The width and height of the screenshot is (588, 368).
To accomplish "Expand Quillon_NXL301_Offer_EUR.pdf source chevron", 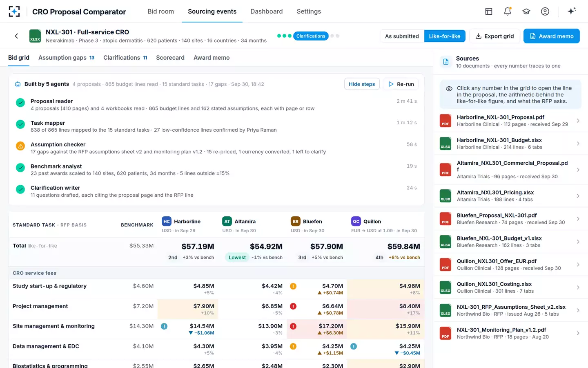I will tap(578, 265).
